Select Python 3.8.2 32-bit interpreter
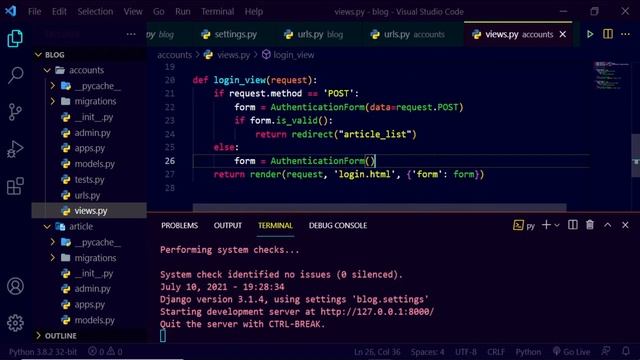 43,351
